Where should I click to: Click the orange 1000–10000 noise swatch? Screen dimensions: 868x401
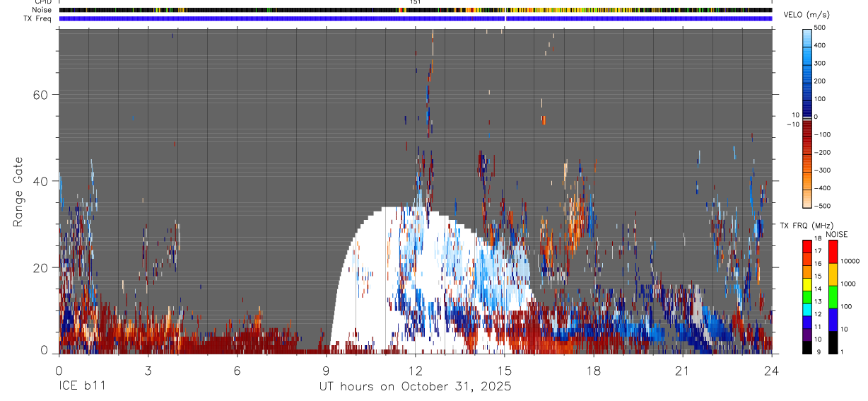click(x=833, y=274)
